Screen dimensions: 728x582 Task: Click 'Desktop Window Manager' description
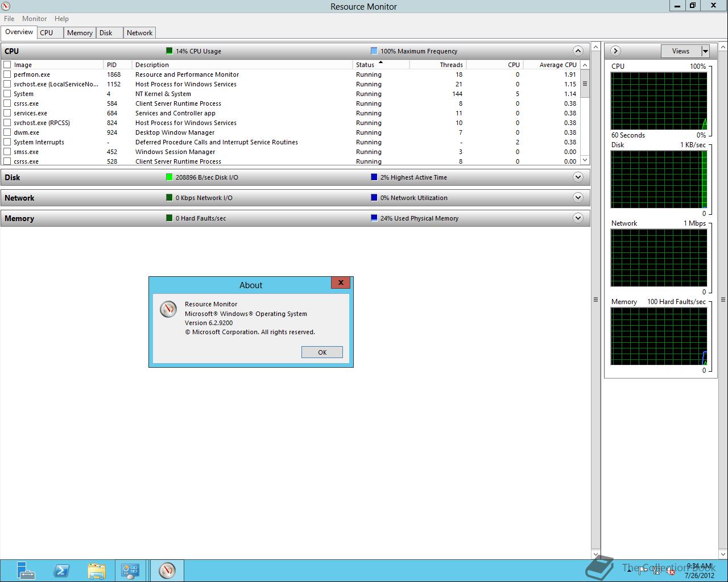175,132
